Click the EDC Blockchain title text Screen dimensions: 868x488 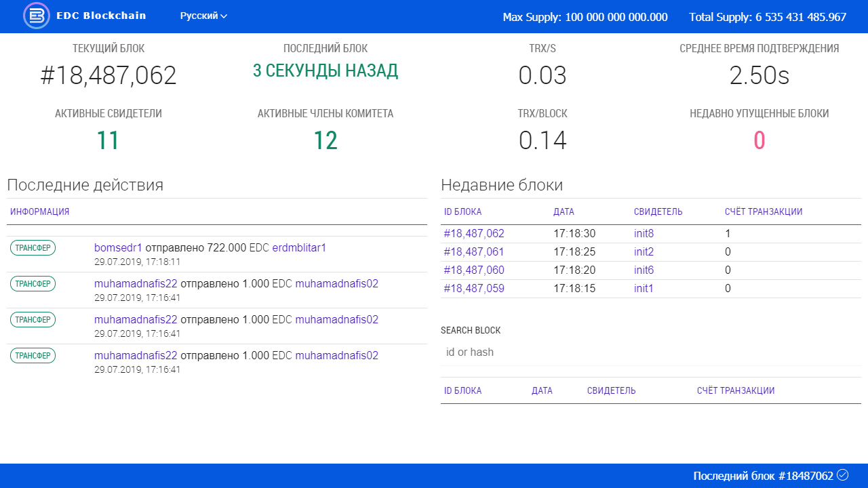[x=101, y=16]
